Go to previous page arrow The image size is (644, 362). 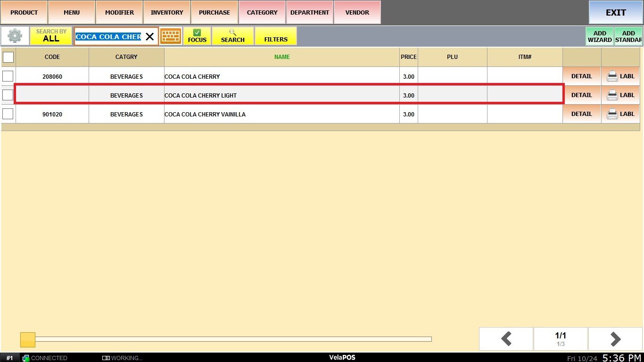pos(506,339)
